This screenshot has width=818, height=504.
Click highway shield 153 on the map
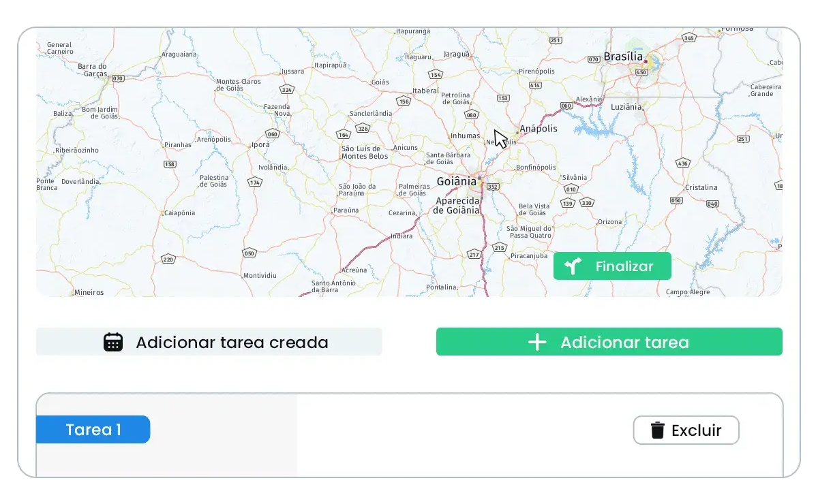click(503, 98)
